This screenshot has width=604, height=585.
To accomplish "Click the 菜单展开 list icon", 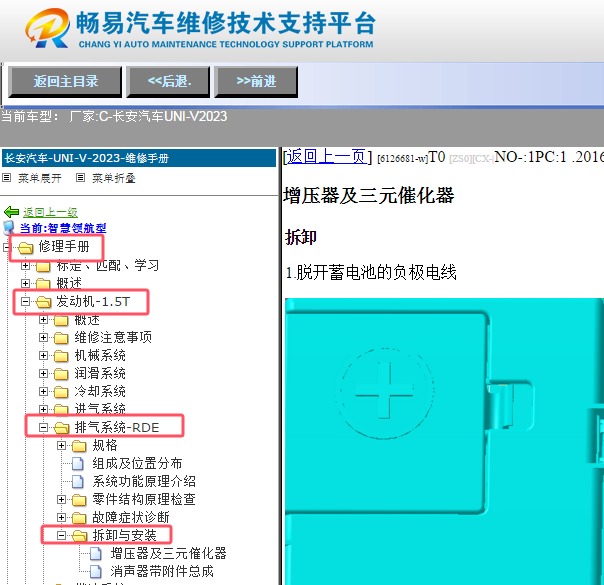I will pos(7,178).
